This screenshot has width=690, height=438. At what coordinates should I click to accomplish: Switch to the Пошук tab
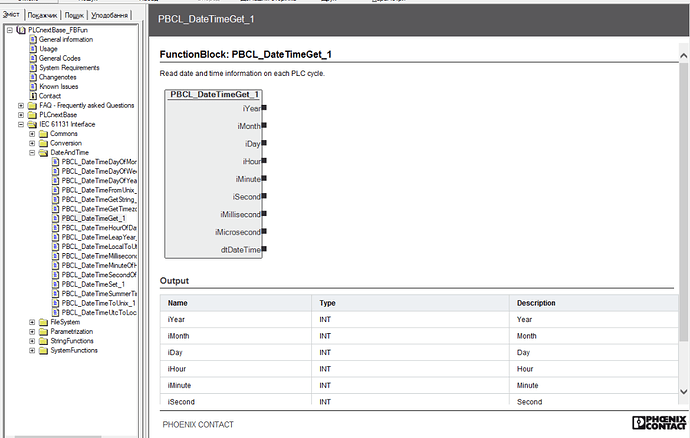click(x=74, y=15)
